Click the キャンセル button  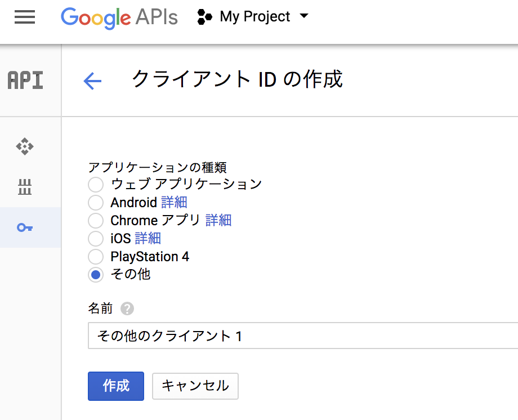(195, 386)
